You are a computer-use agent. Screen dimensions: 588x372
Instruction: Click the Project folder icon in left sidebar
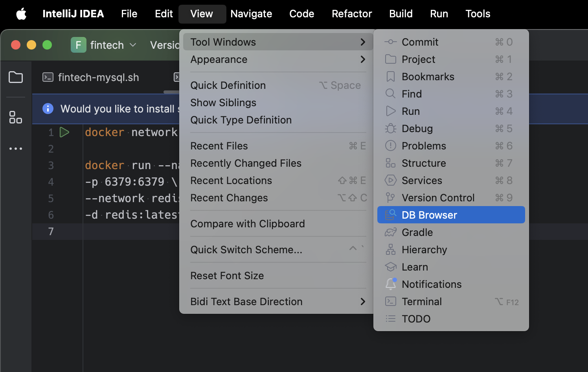pyautogui.click(x=16, y=77)
